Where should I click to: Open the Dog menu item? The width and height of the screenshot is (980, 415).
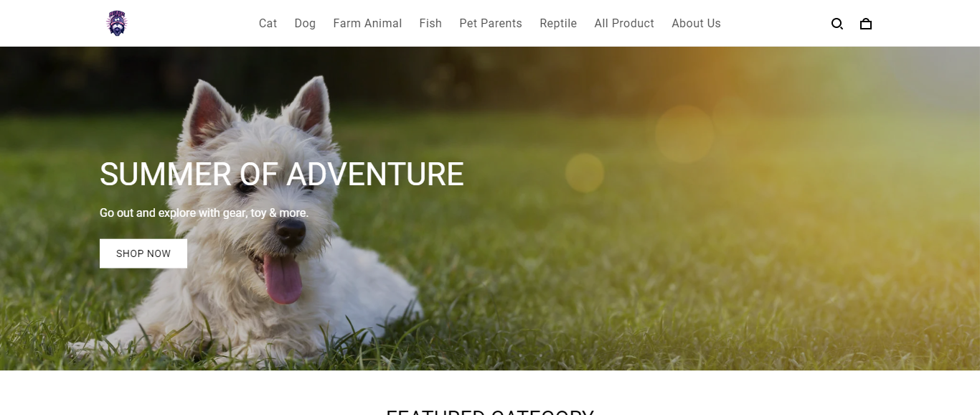(x=305, y=24)
